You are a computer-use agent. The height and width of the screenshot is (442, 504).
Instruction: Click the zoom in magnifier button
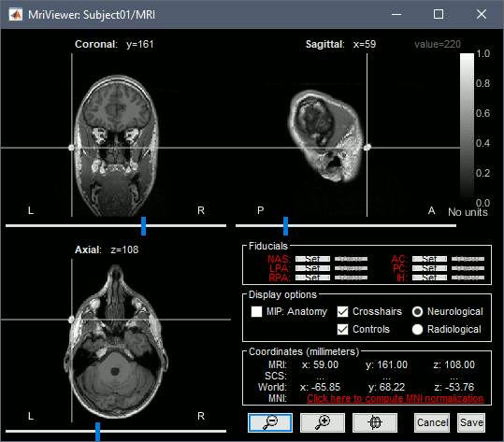pos(323,422)
